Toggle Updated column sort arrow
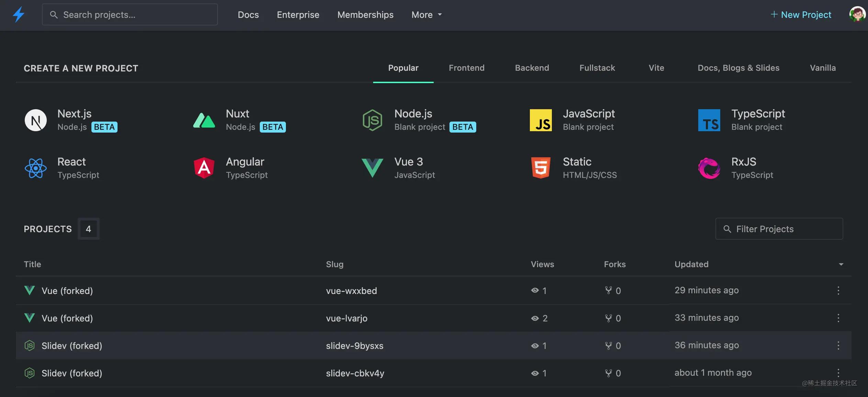Screen dimensions: 868x397 pyautogui.click(x=841, y=264)
